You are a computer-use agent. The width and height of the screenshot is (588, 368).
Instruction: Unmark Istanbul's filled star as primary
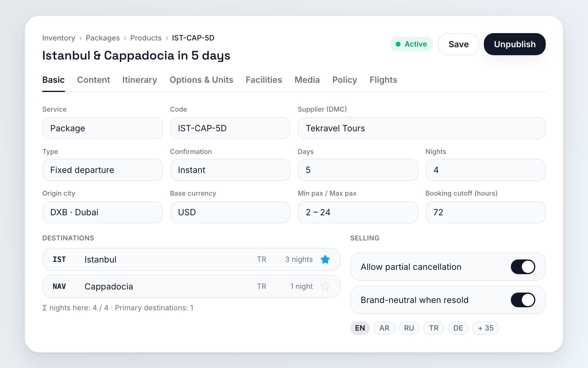[x=325, y=259]
